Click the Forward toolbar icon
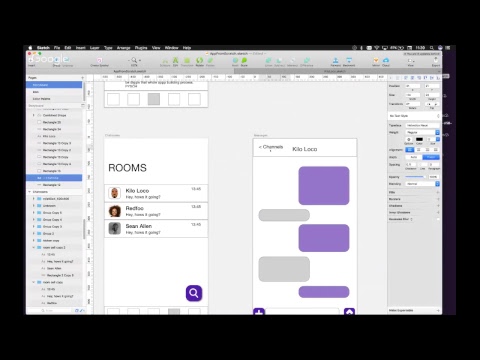 pos(336,60)
